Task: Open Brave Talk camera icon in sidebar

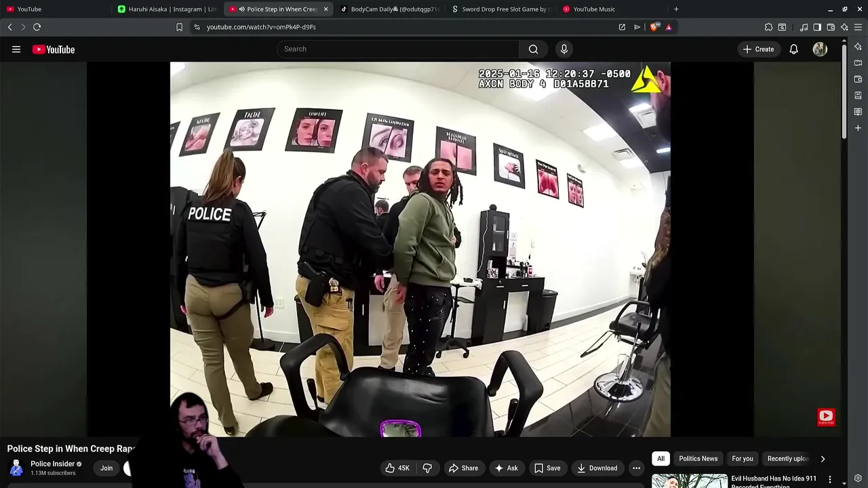Action: tap(858, 63)
